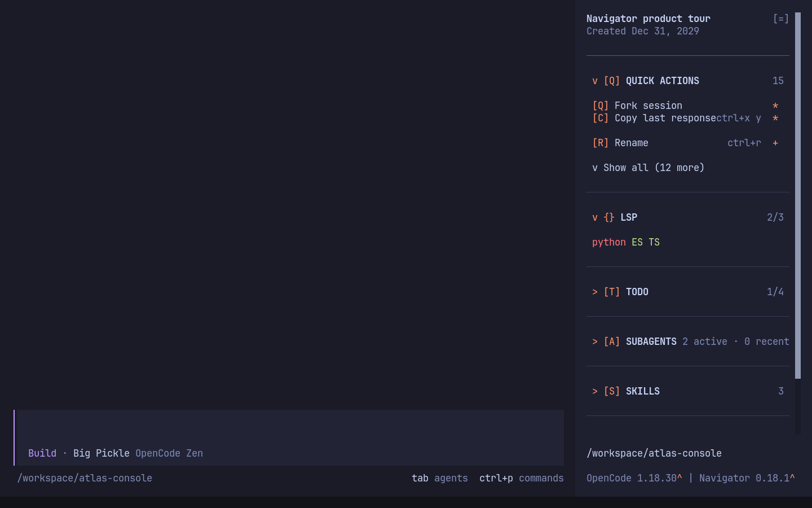Click the [Q] icon for Fork session
Viewport: 812px width, 508px height.
(x=601, y=106)
